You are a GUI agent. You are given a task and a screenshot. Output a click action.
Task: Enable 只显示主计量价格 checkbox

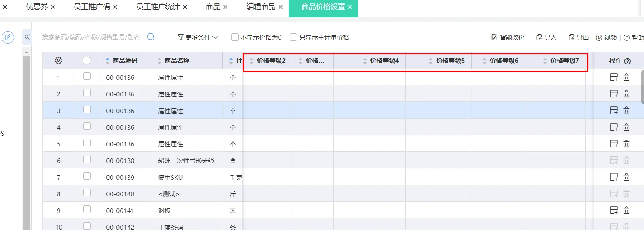tap(294, 37)
